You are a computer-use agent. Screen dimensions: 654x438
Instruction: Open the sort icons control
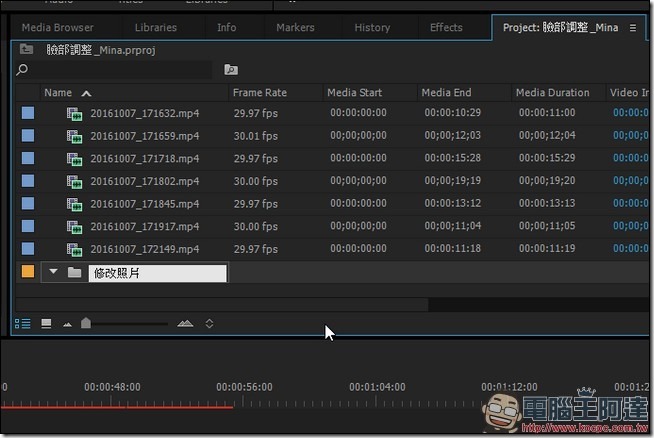(x=209, y=323)
